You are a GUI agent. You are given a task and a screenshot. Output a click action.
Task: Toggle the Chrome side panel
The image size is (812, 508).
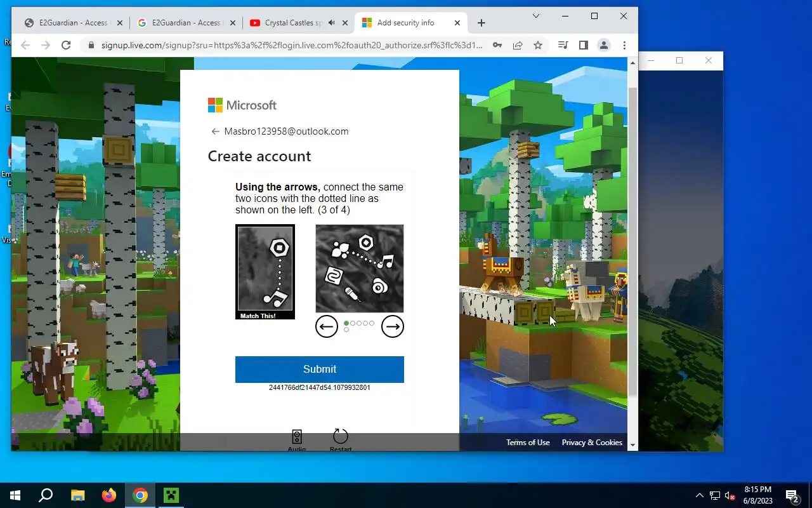pos(583,45)
